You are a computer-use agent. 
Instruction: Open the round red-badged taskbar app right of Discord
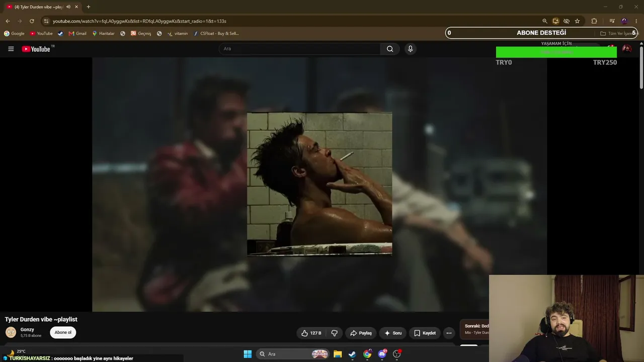[397, 354]
